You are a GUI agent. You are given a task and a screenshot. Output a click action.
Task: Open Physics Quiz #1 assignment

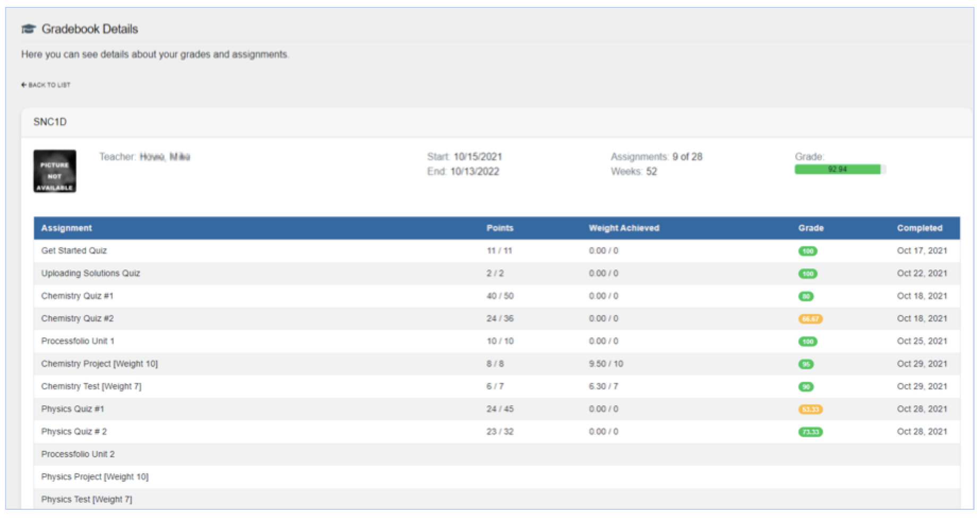[x=73, y=409]
